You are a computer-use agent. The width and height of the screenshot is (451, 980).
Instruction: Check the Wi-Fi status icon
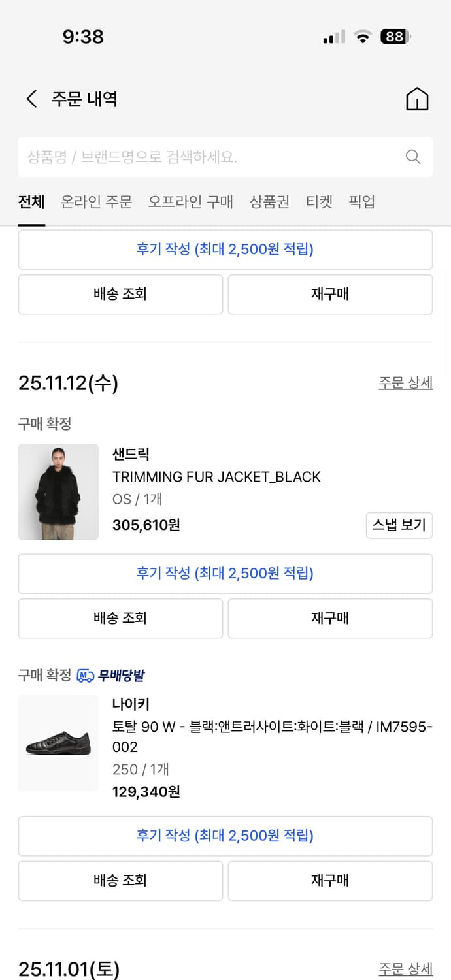[x=363, y=37]
